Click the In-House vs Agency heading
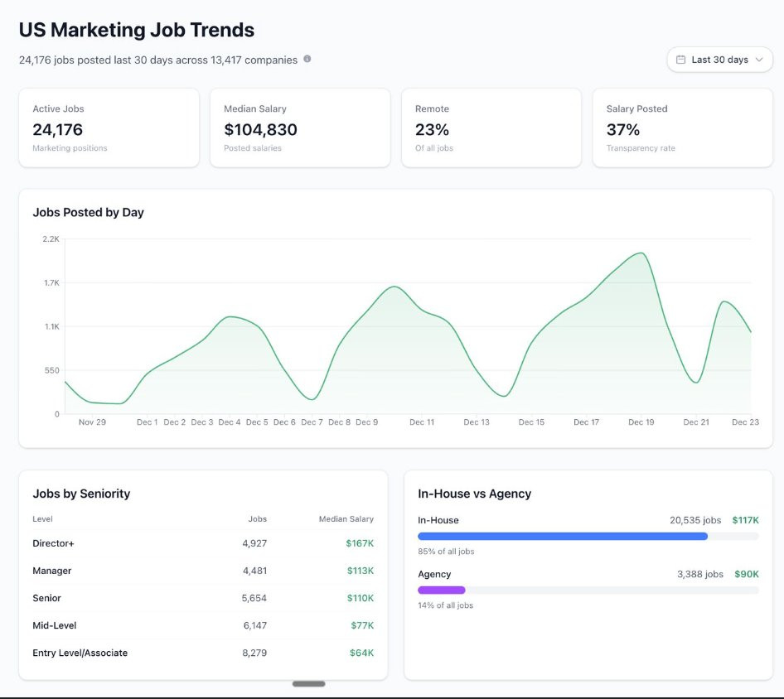The width and height of the screenshot is (784, 699). point(475,494)
